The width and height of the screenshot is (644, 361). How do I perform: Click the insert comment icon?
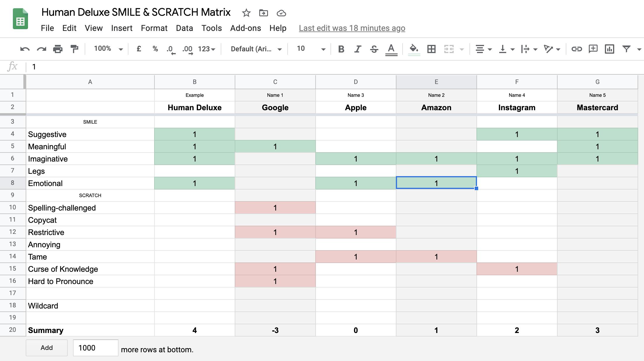point(593,49)
